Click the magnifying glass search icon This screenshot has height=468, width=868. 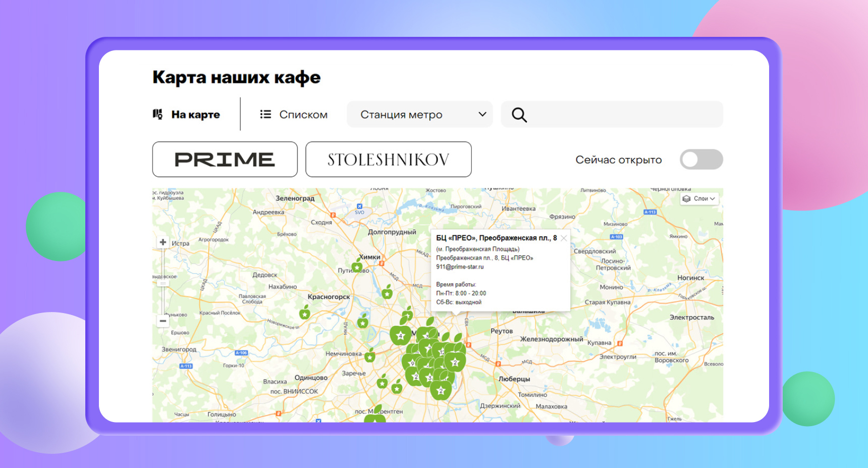(x=519, y=115)
